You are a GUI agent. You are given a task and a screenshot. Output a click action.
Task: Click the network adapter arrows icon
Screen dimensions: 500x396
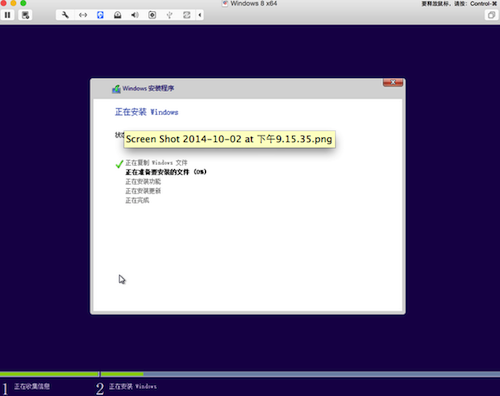point(83,15)
